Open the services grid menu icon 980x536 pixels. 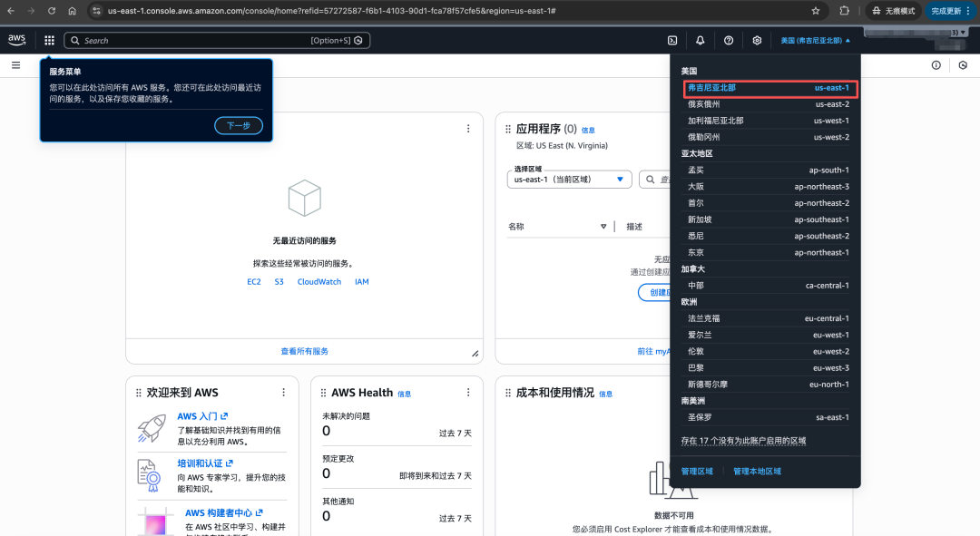pos(49,41)
